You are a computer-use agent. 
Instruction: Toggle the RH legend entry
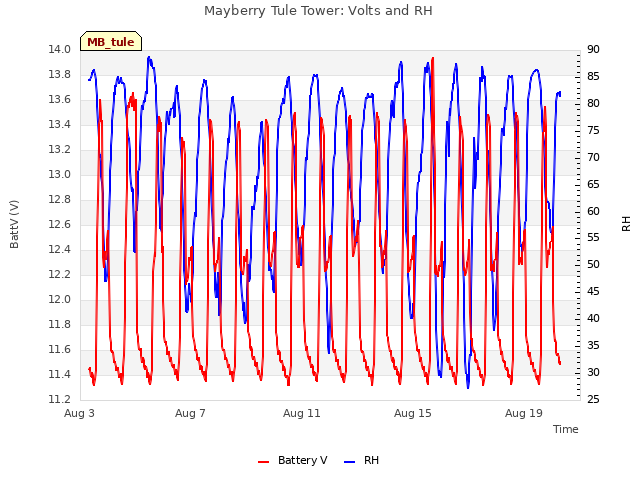[362, 460]
